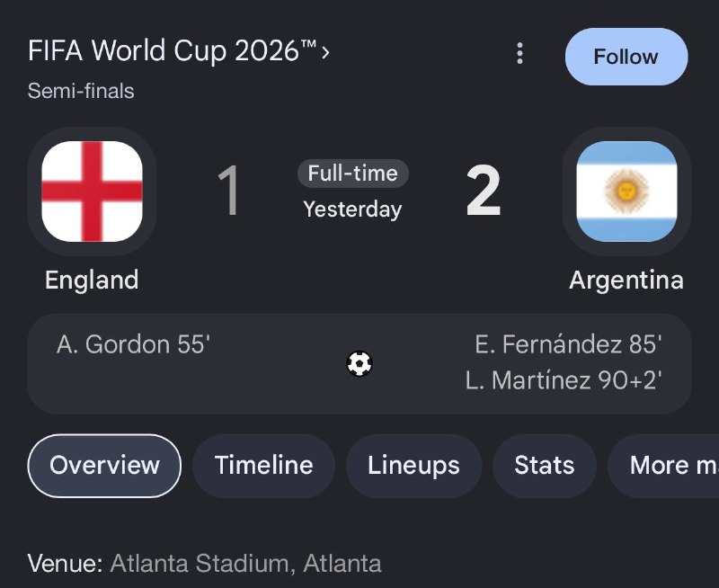Open the three-dot more options menu
This screenshot has width=719, height=588.
519,54
